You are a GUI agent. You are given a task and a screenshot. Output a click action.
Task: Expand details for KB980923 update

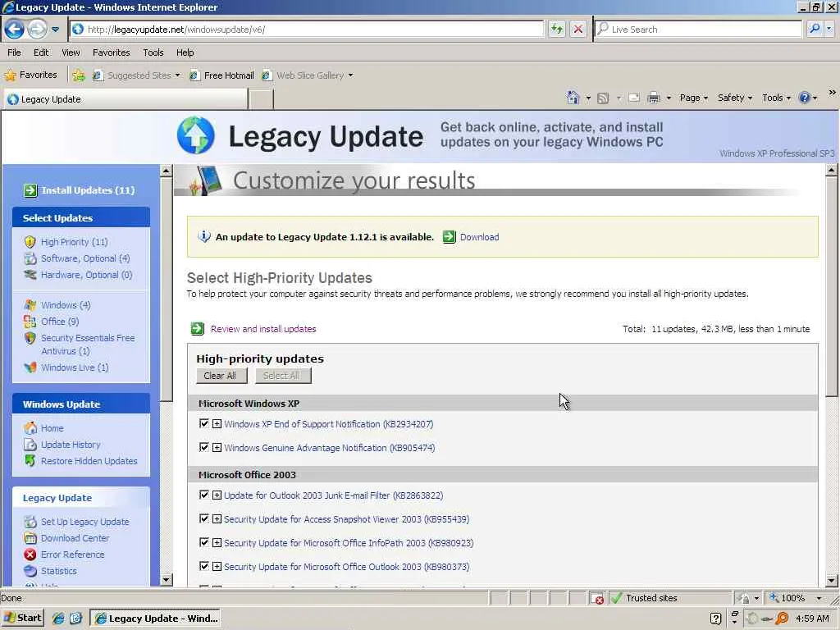coord(217,543)
